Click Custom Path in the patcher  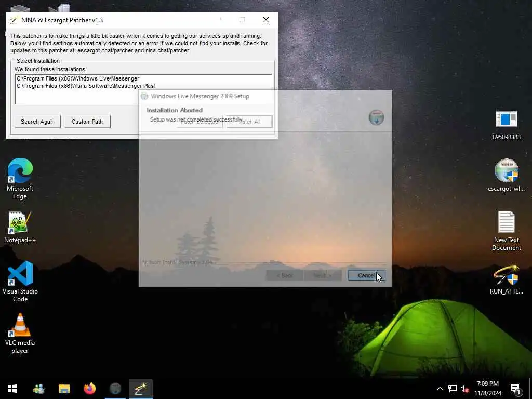pyautogui.click(x=87, y=122)
